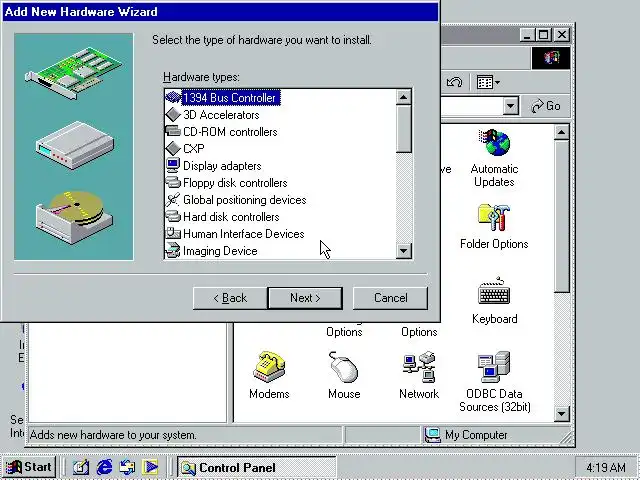Click hardware types list scroll up arrow
The image size is (640, 480).
click(403, 97)
